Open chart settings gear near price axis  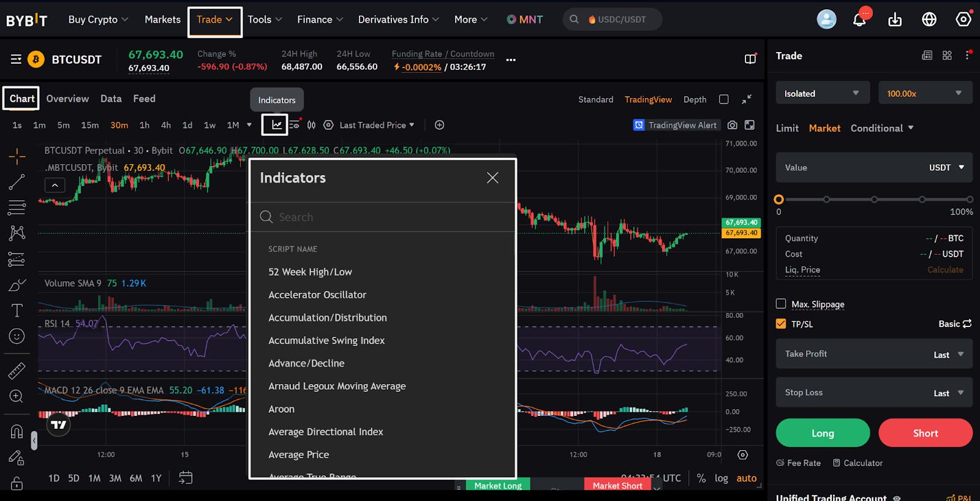pos(743,455)
